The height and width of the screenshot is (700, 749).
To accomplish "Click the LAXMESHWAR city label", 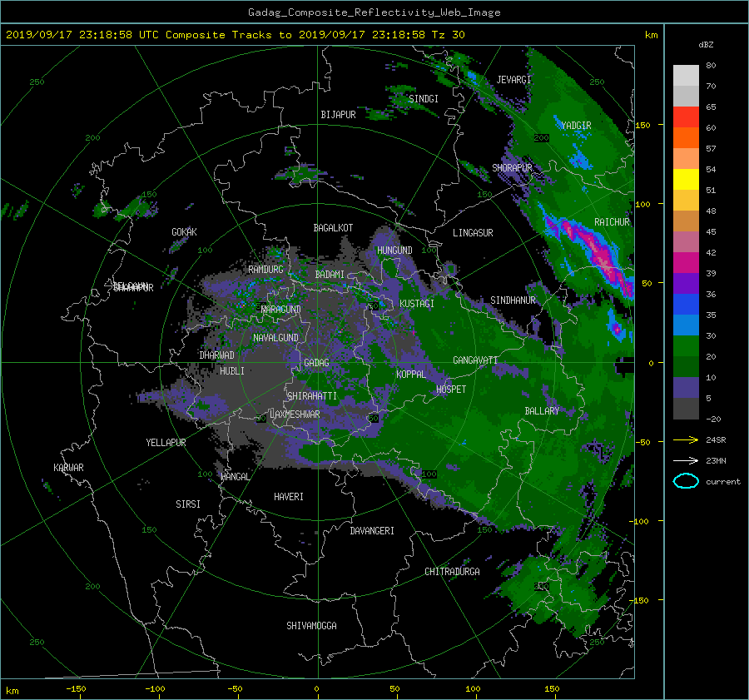I will point(295,415).
